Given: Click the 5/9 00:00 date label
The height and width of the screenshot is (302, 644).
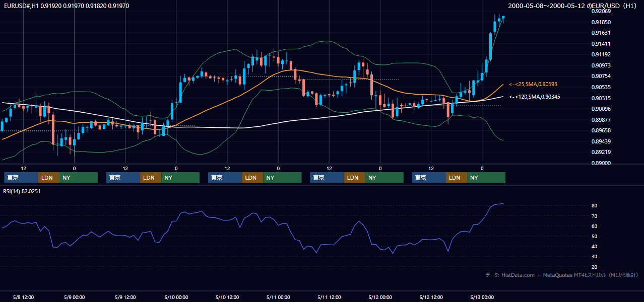Looking at the screenshot, I should click(x=74, y=297).
